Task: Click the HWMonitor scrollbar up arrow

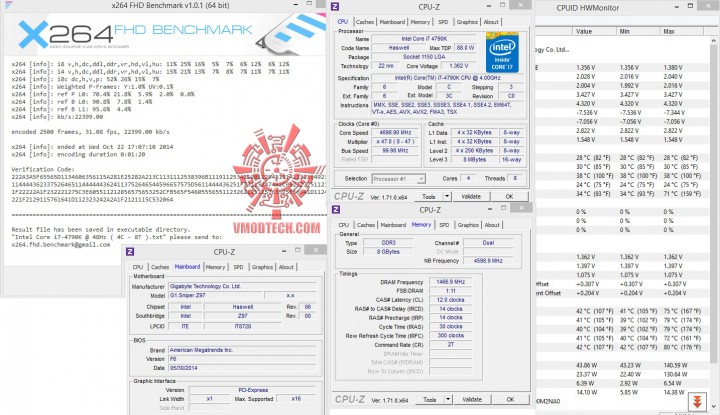Action: pos(714,40)
